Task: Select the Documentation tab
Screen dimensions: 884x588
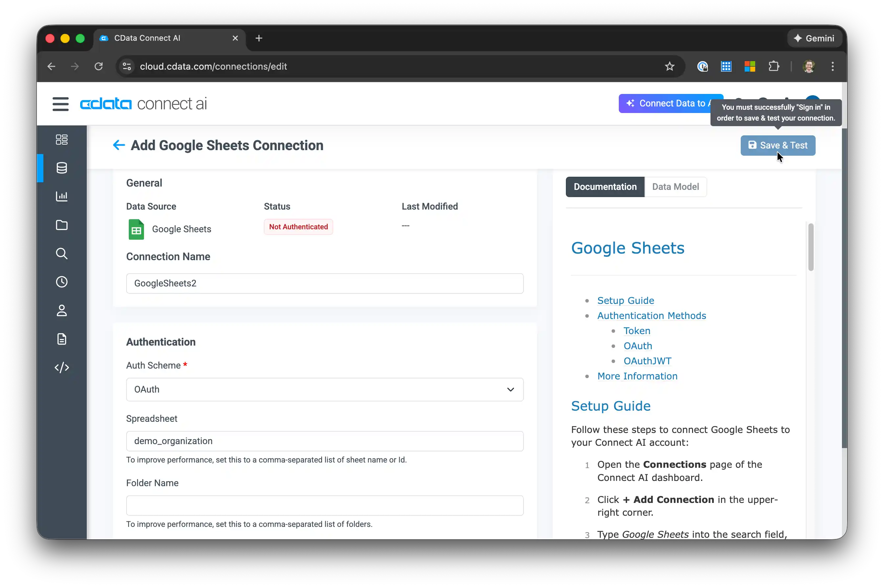Action: coord(605,187)
